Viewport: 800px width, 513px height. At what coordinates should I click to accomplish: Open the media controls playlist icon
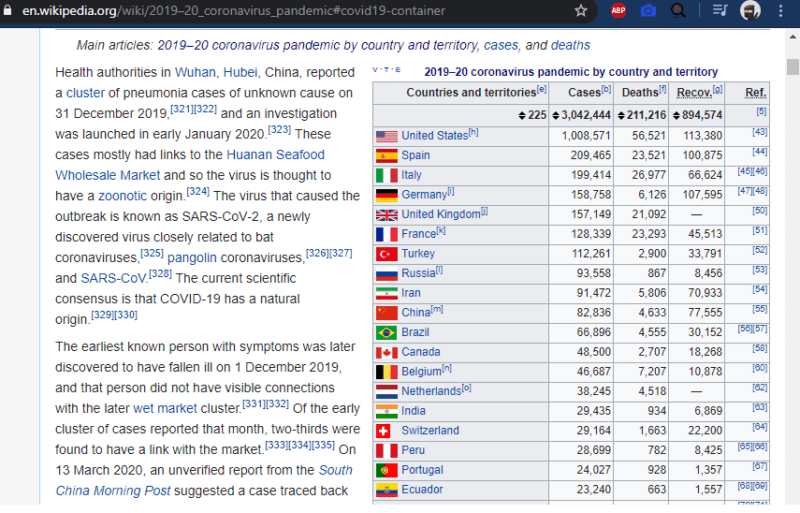720,11
